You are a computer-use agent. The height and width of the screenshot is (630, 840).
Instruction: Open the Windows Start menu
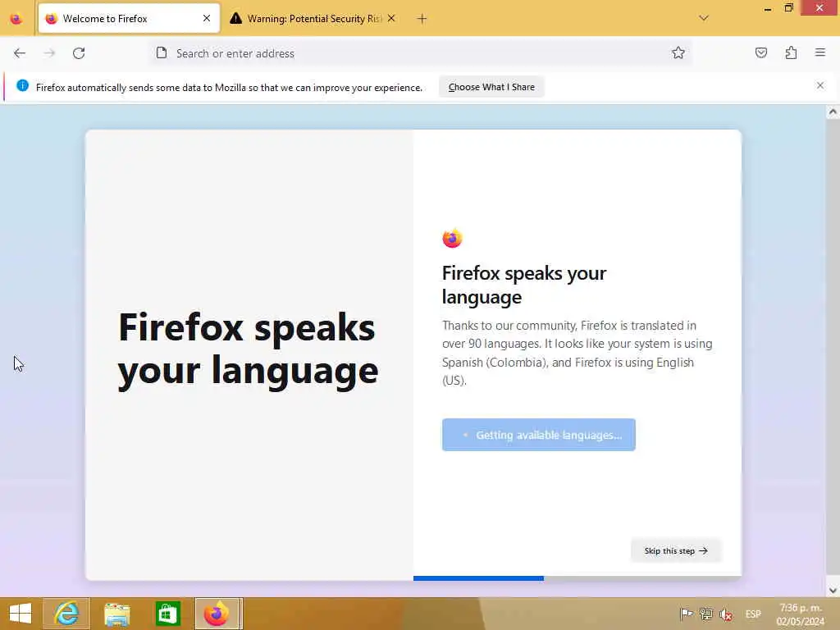21,614
